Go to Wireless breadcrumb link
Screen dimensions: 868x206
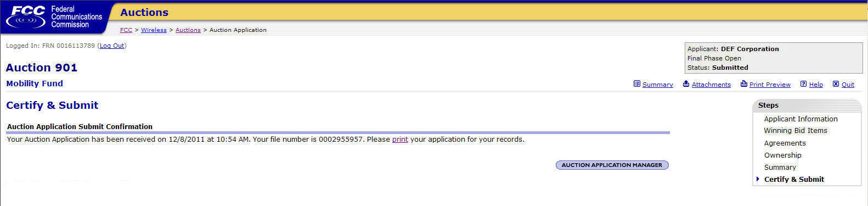click(x=154, y=30)
